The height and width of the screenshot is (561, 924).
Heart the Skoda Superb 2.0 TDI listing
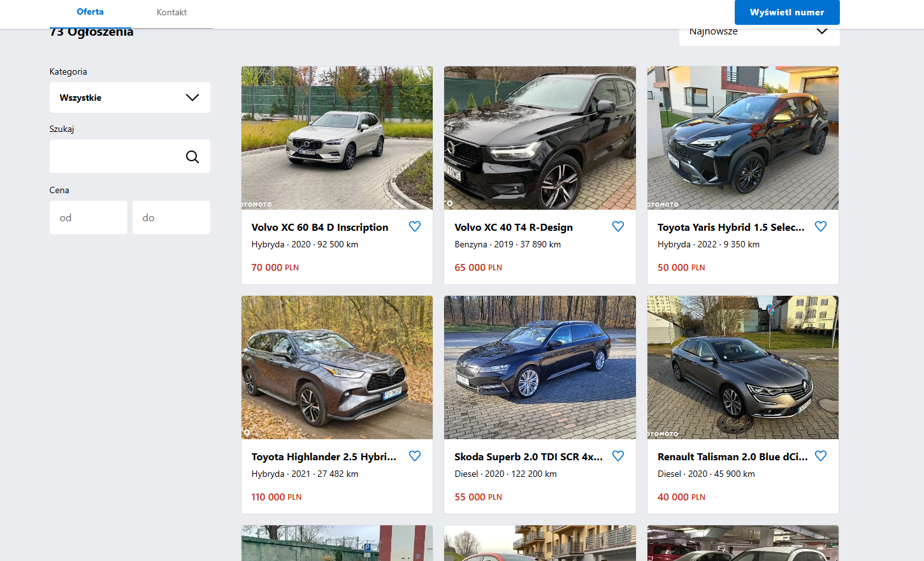click(x=618, y=456)
